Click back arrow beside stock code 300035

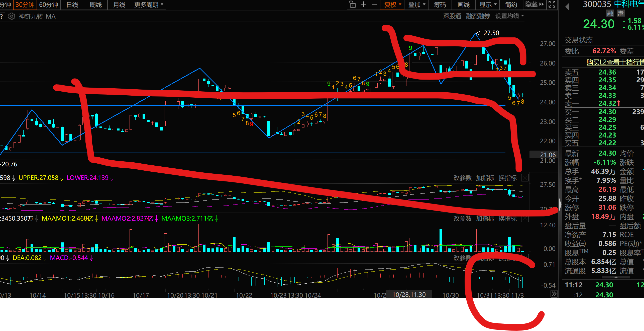568,7
